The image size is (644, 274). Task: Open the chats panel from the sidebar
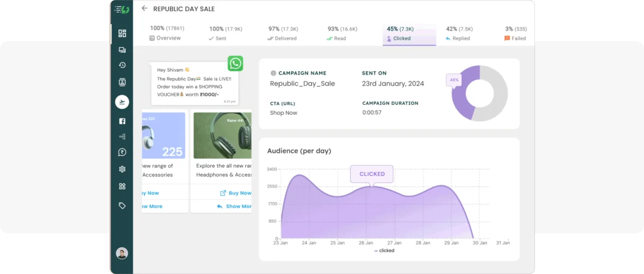coord(122,50)
